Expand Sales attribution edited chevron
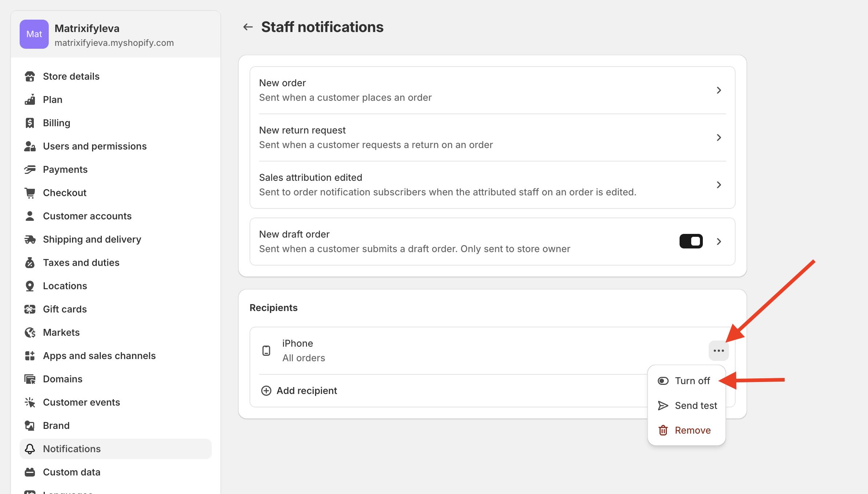Screen dimensions: 868x494 click(718, 185)
